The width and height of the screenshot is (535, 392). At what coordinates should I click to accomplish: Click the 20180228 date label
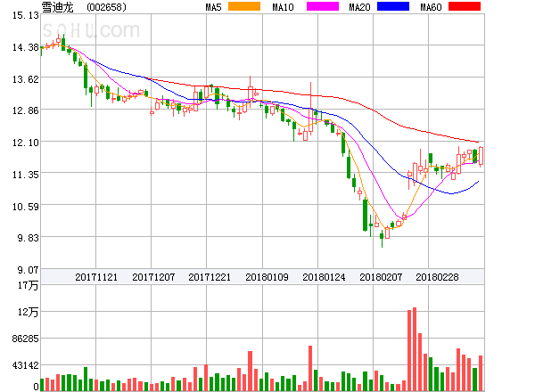point(437,277)
